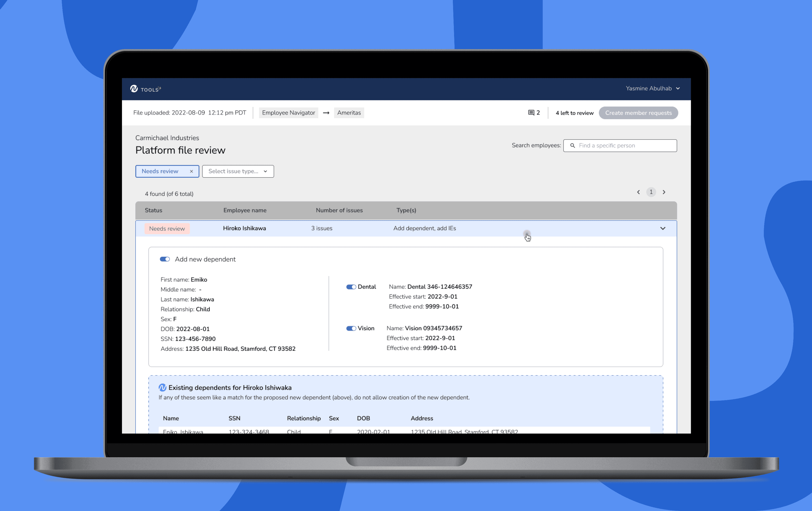Open the Yasmine Abulhab user menu
The image size is (812, 511).
(653, 88)
